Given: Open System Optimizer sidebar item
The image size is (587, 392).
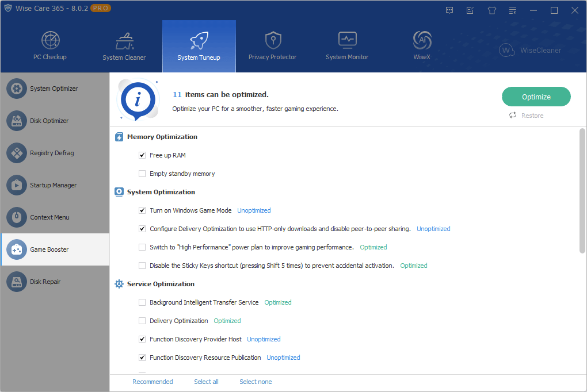Looking at the screenshot, I should click(x=55, y=89).
